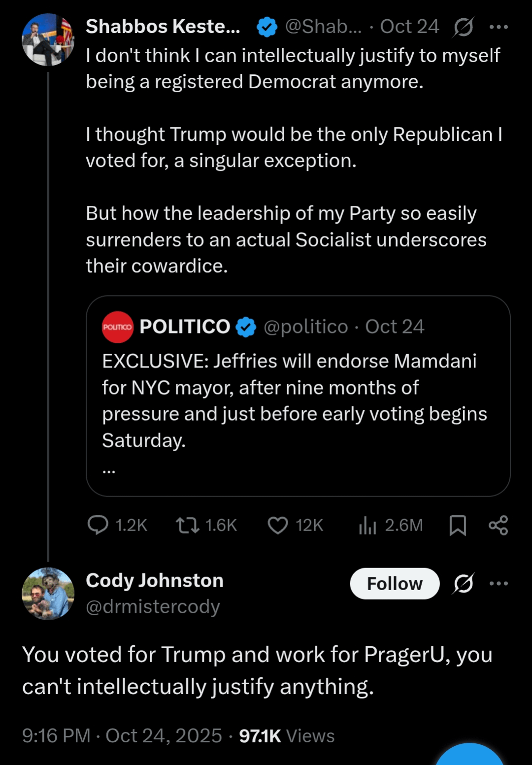The image size is (532, 765).
Task: Click the POLITICO logo avatar
Action: coord(117,327)
